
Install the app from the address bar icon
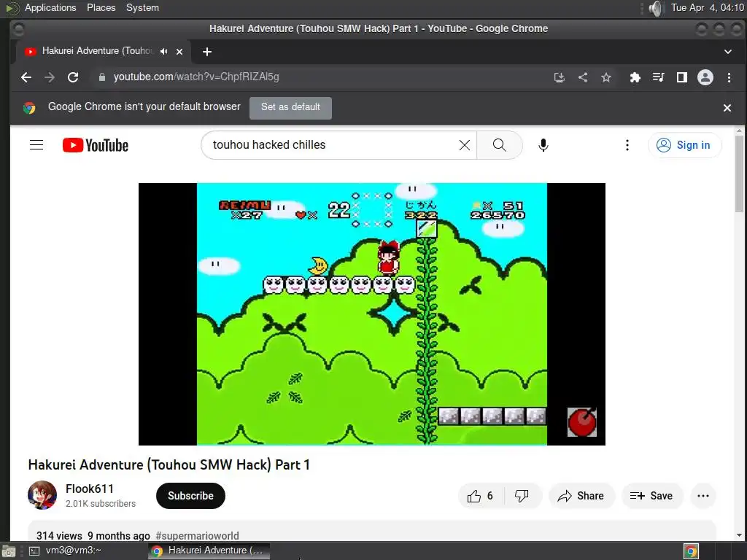[x=560, y=77]
